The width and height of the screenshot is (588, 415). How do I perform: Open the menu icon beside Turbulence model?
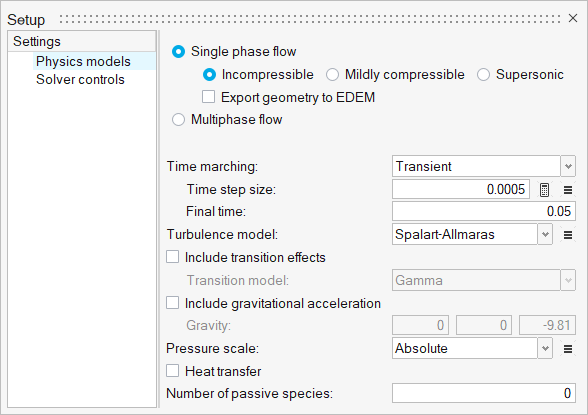click(568, 235)
